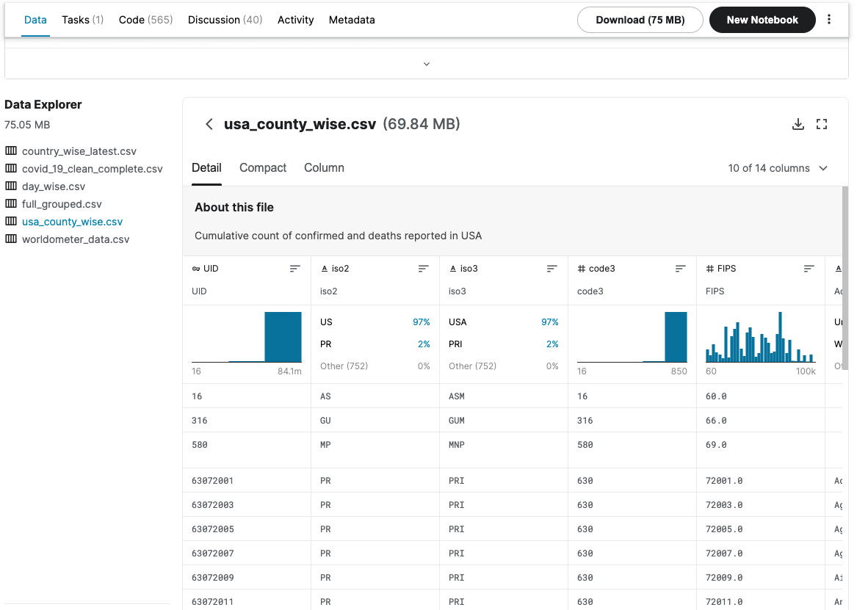Expand the collapsed section via the top chevron
Screen dimensions: 868x610
pos(426,64)
